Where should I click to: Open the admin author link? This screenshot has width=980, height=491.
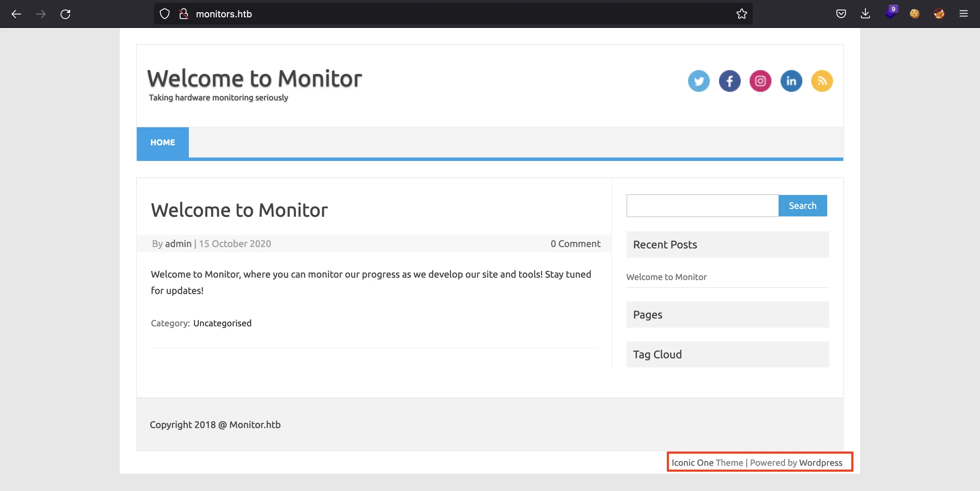click(178, 244)
